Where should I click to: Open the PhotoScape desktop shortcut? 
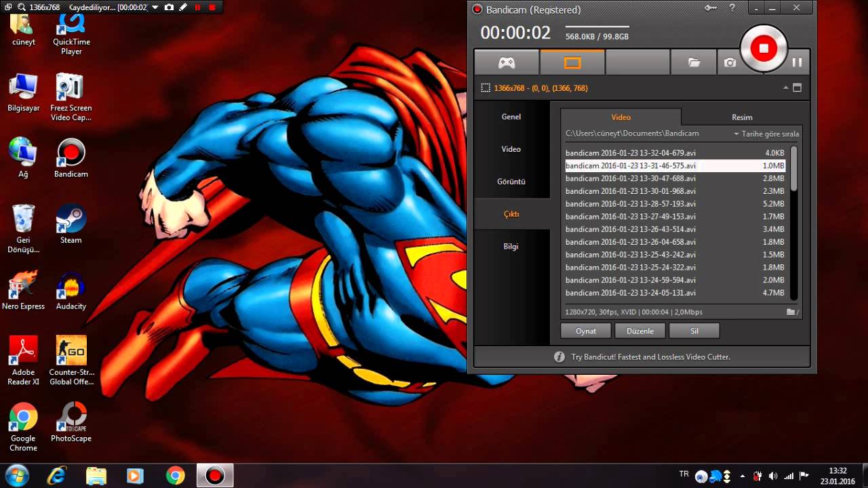tap(71, 422)
